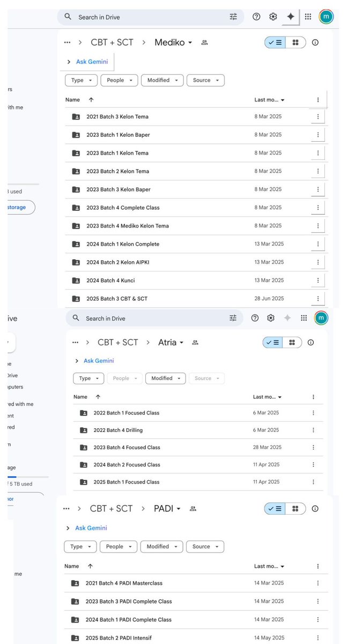
Task: Open the PADI folder dropdown in breadcrumb
Action: [167, 509]
